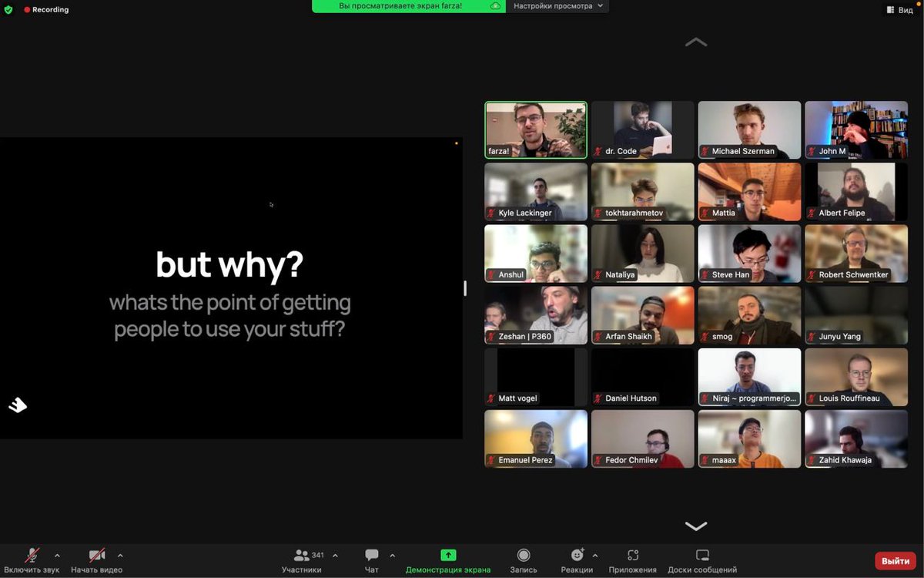Select Junyu Yang video tile
The height and width of the screenshot is (578, 924).
pyautogui.click(x=856, y=315)
